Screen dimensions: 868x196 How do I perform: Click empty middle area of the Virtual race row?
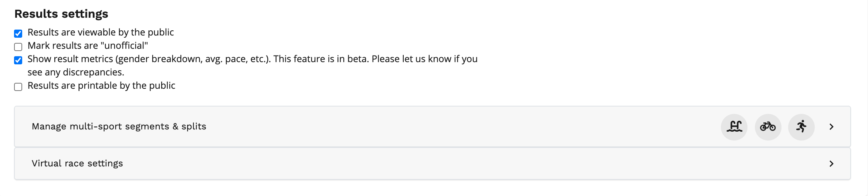444,163
